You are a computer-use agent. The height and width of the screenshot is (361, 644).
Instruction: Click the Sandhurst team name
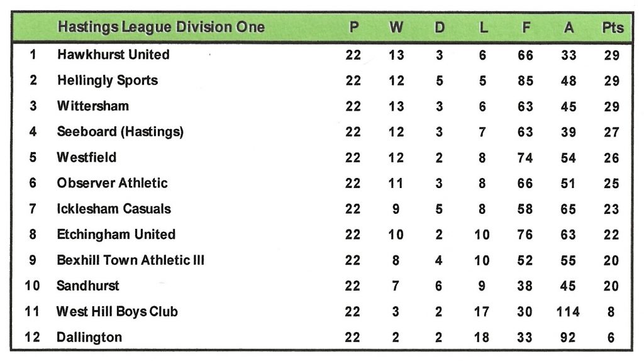[88, 286]
